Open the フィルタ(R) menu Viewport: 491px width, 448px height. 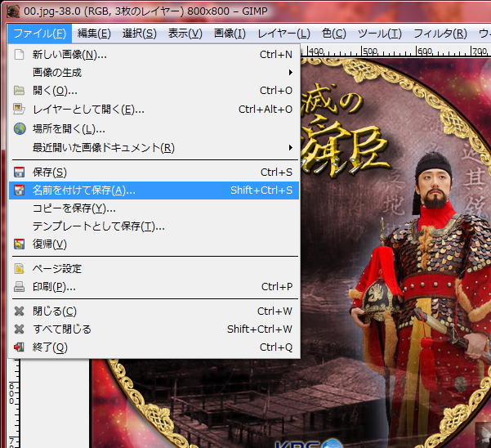(x=440, y=34)
